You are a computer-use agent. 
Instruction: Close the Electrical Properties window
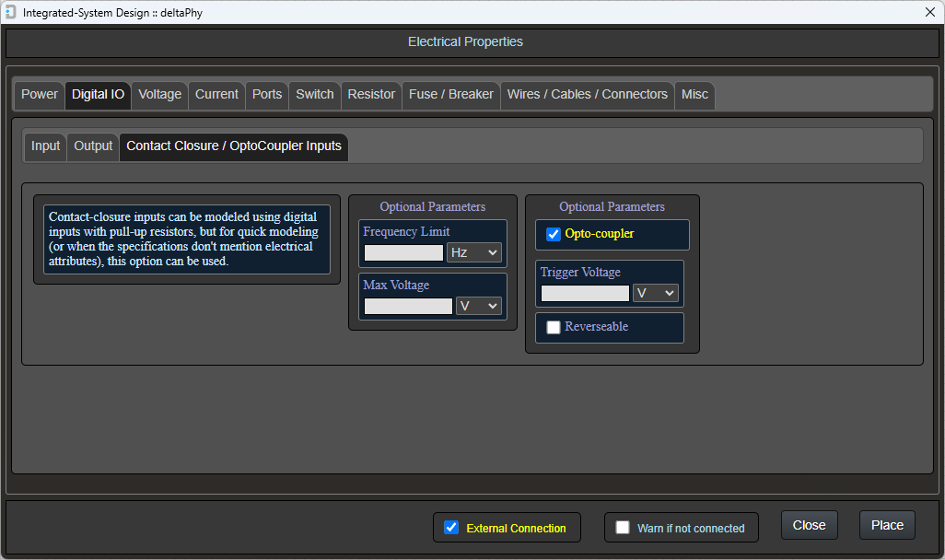(x=929, y=12)
